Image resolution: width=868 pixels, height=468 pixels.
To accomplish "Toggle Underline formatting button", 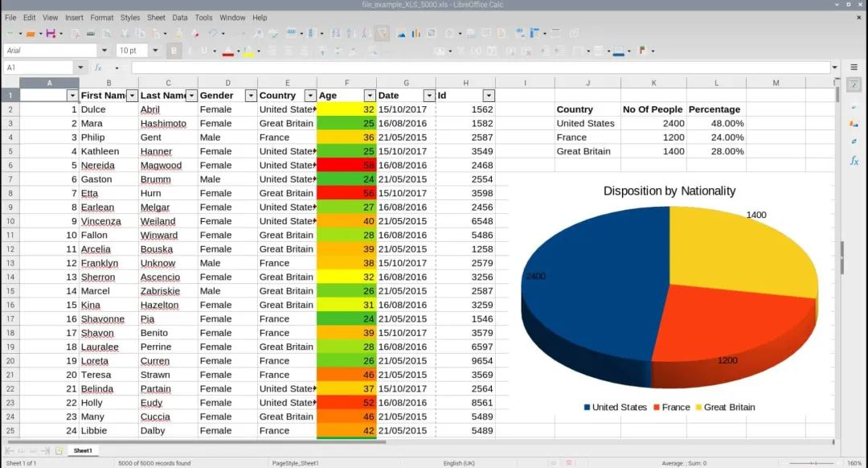I will coord(203,51).
